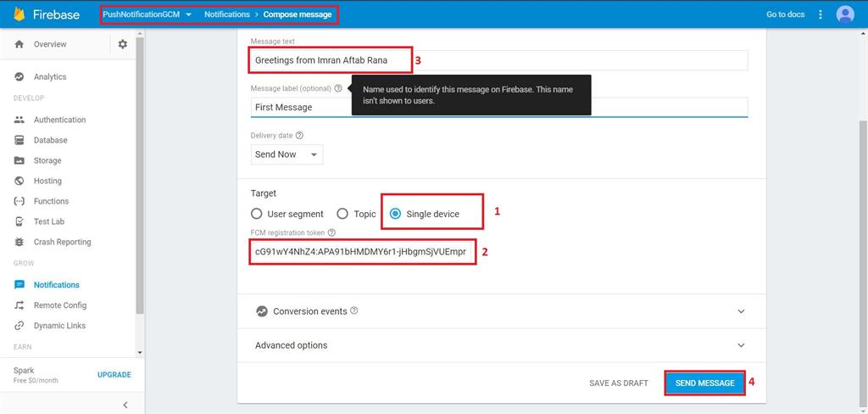Screen dimensions: 868x414
Task: Open Database in the sidebar
Action: (50, 140)
